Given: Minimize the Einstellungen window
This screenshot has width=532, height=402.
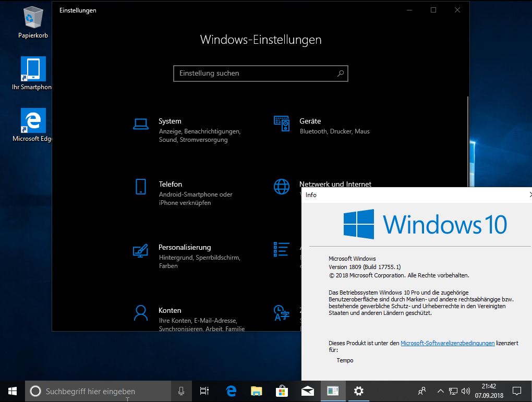Looking at the screenshot, I should coord(409,10).
